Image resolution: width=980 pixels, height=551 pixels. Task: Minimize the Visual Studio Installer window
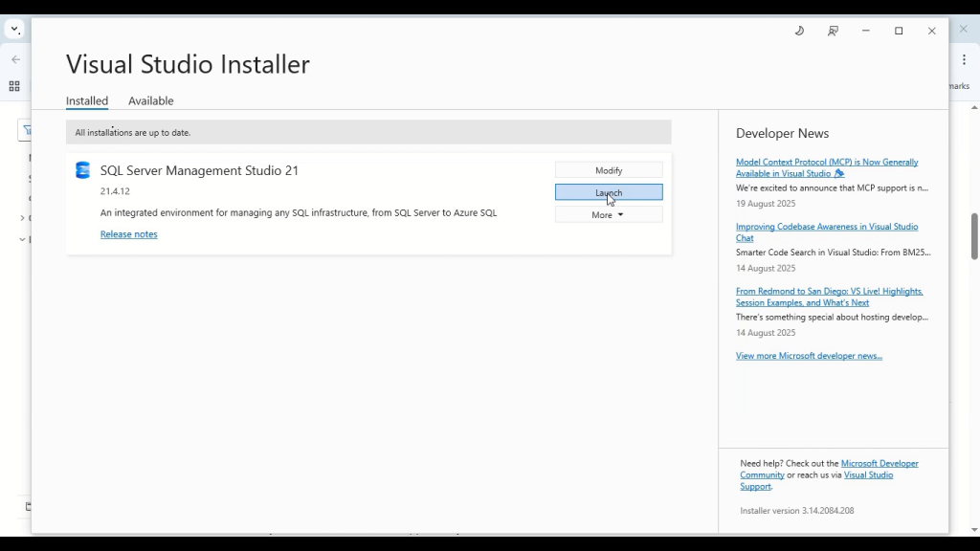[x=865, y=31]
